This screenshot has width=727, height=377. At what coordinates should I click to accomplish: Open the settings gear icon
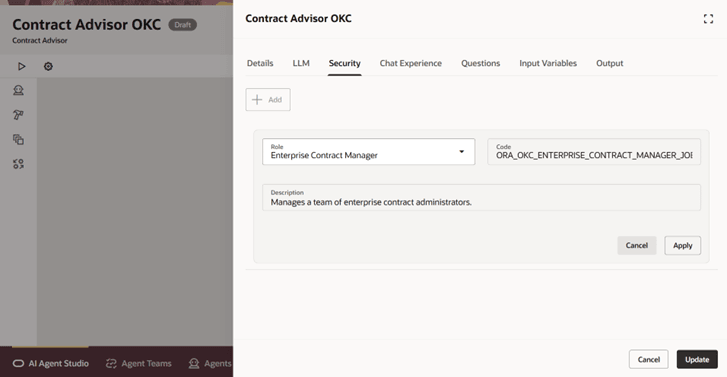[x=48, y=66]
